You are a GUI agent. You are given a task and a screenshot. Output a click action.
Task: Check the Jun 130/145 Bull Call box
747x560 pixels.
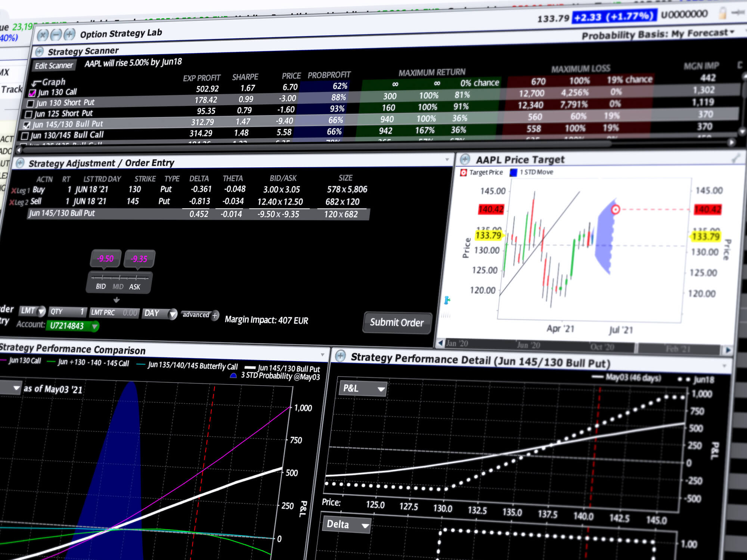point(25,136)
